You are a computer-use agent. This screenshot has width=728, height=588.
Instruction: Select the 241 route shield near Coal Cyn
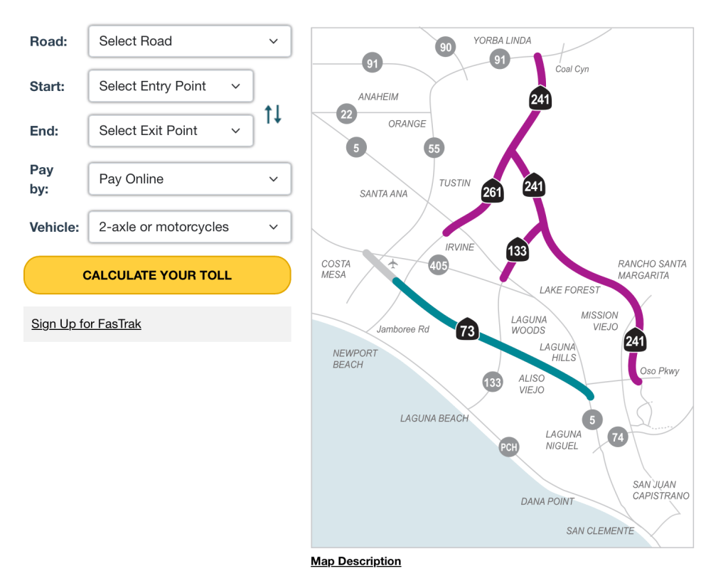(539, 99)
